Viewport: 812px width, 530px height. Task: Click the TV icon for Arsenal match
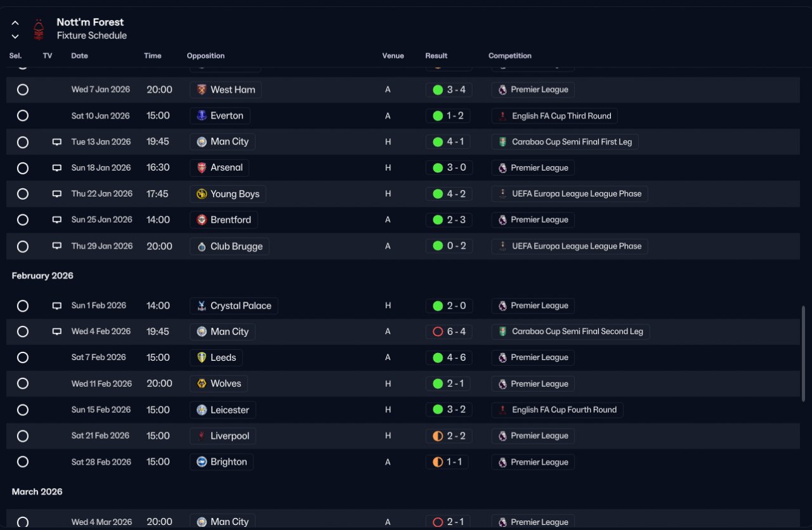tap(57, 168)
